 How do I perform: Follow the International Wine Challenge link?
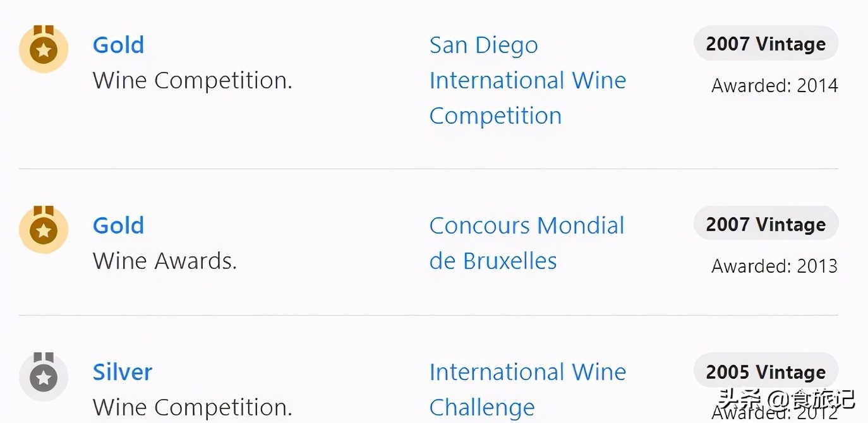[x=527, y=389]
